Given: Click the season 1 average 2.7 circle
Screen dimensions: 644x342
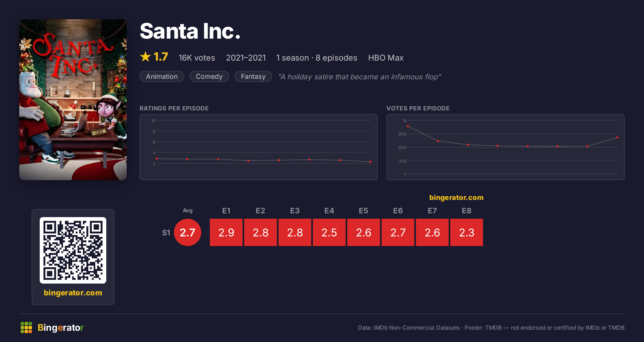Looking at the screenshot, I should (x=188, y=232).
